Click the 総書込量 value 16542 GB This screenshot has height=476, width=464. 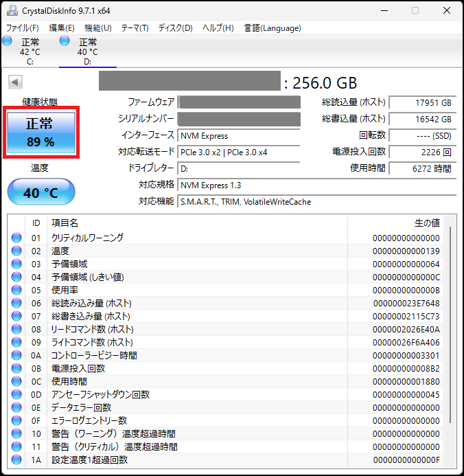point(422,119)
